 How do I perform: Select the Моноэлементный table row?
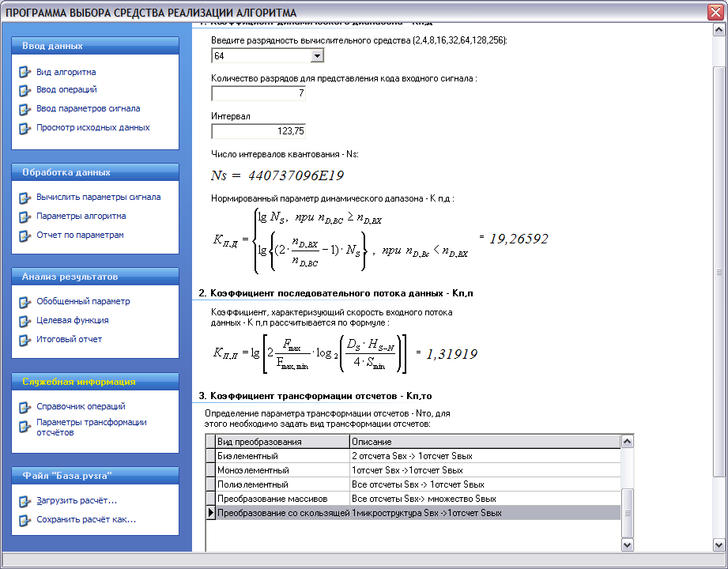pos(413,470)
